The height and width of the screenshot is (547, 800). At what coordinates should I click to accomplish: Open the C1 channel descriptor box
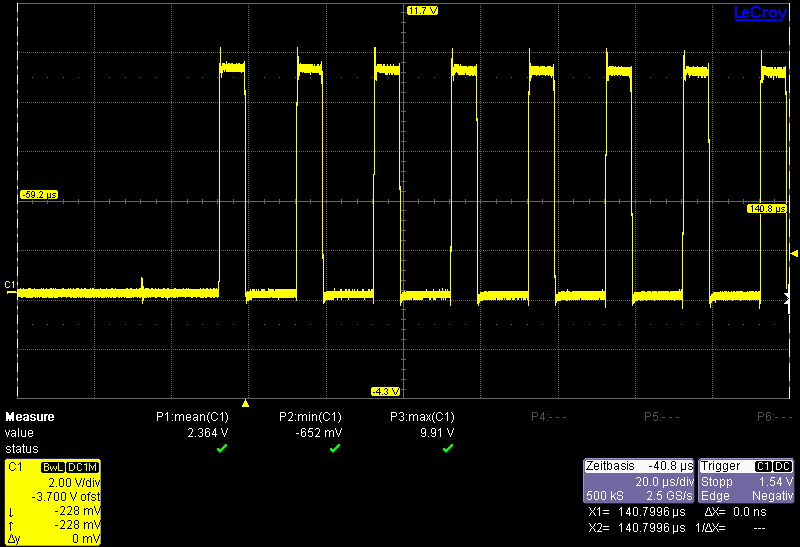tap(53, 501)
